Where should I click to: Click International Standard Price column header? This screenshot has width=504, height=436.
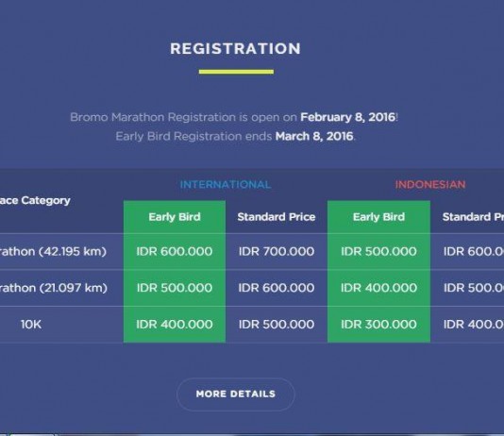(x=277, y=217)
